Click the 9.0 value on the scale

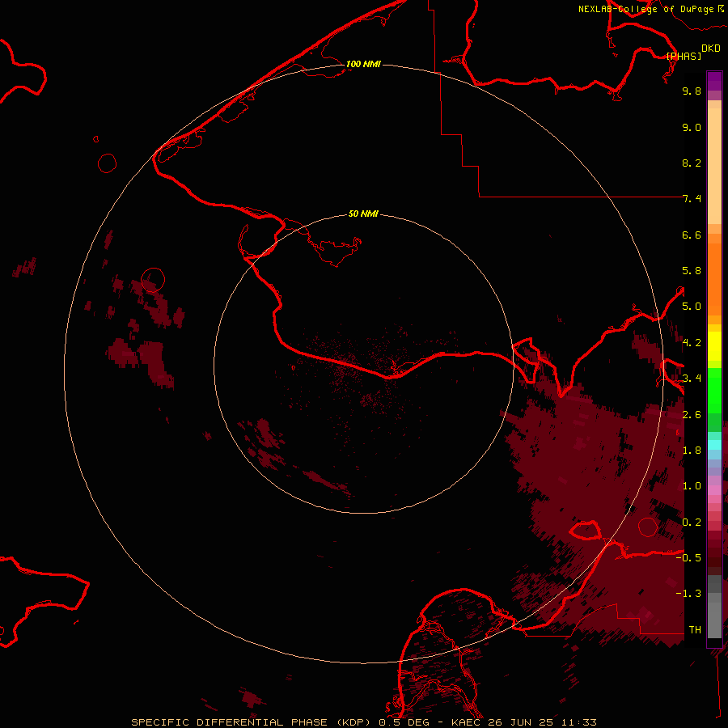coord(692,127)
